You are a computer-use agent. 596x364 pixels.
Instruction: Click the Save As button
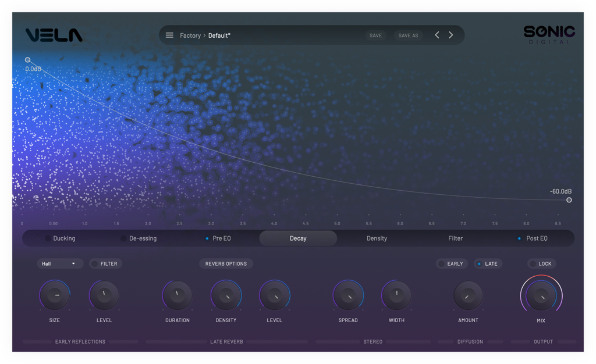point(408,35)
